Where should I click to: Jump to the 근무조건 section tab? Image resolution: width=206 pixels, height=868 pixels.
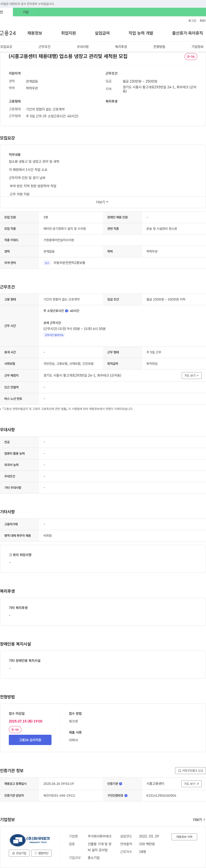pos(44,47)
